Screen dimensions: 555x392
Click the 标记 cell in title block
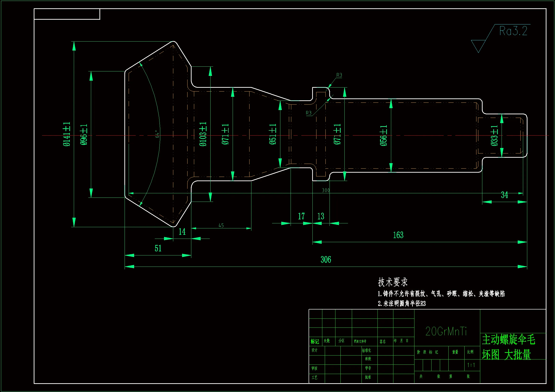coord(315,341)
